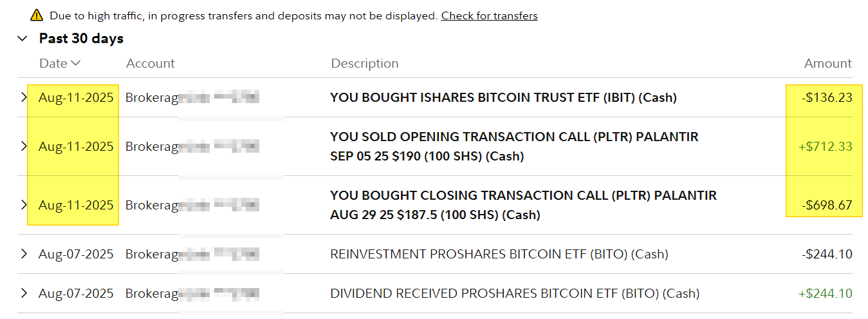The image size is (868, 319).
Task: Click the +$712.33 amount
Action: 825,146
